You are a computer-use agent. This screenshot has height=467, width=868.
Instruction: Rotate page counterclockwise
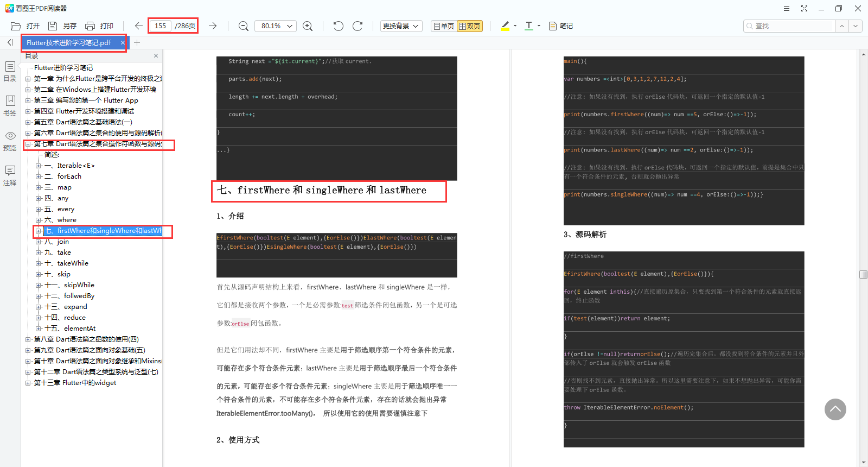(x=339, y=26)
